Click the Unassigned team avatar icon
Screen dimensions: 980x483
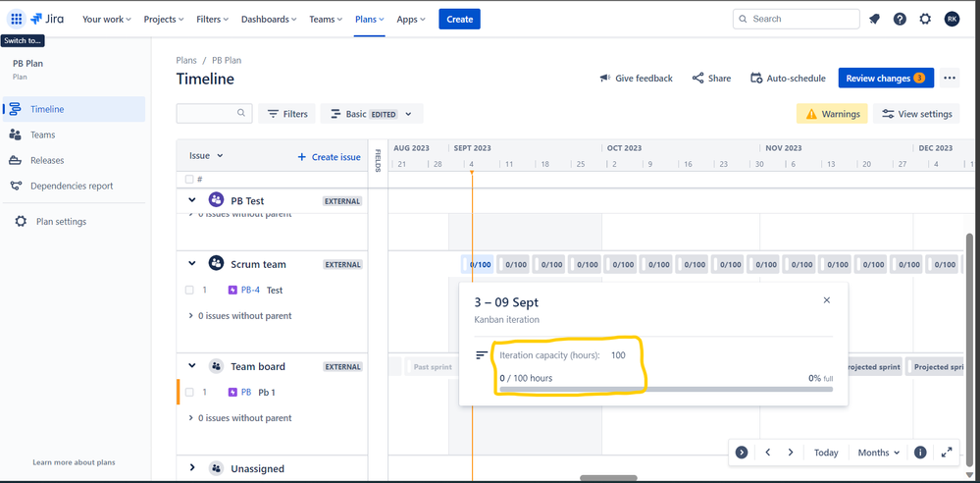click(x=216, y=468)
